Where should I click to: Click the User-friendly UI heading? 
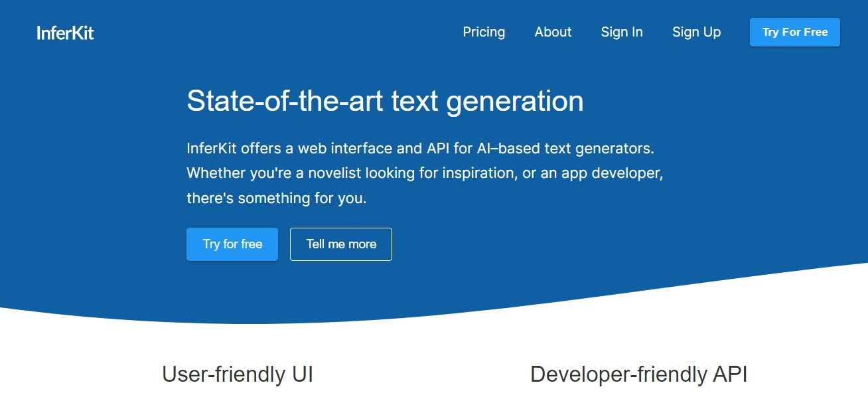tap(238, 374)
